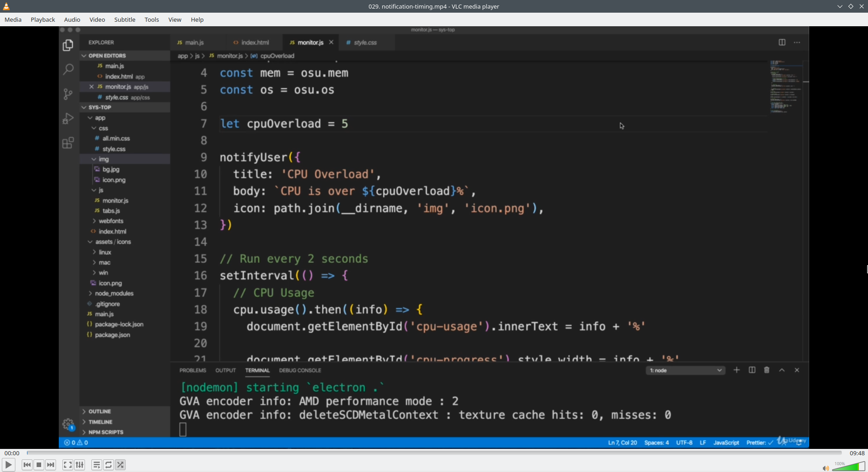The width and height of the screenshot is (868, 472).
Task: Open the VLC Media menu
Action: 13,19
